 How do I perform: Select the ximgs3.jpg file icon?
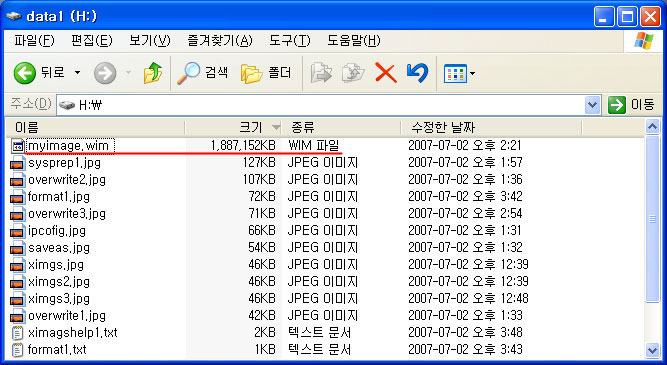[17, 299]
